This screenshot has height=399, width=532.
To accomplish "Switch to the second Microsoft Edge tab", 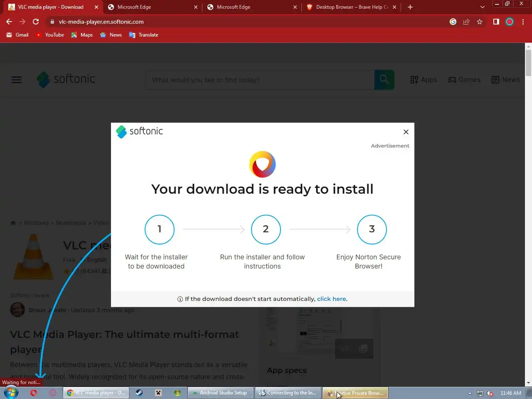I will coord(251,7).
